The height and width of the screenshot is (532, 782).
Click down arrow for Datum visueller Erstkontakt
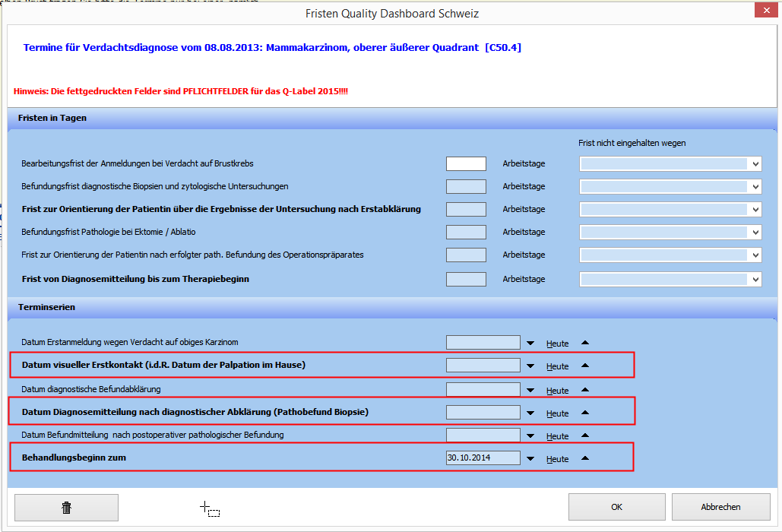tap(530, 366)
